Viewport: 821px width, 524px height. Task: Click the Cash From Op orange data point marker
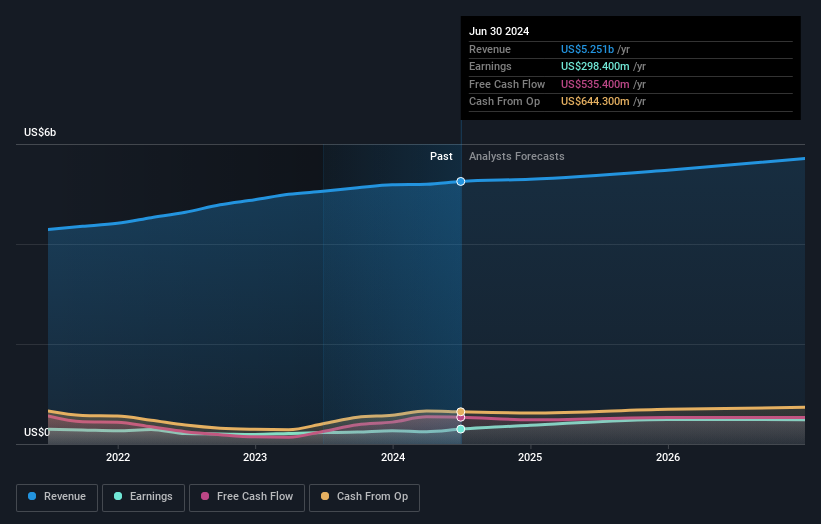pos(461,411)
